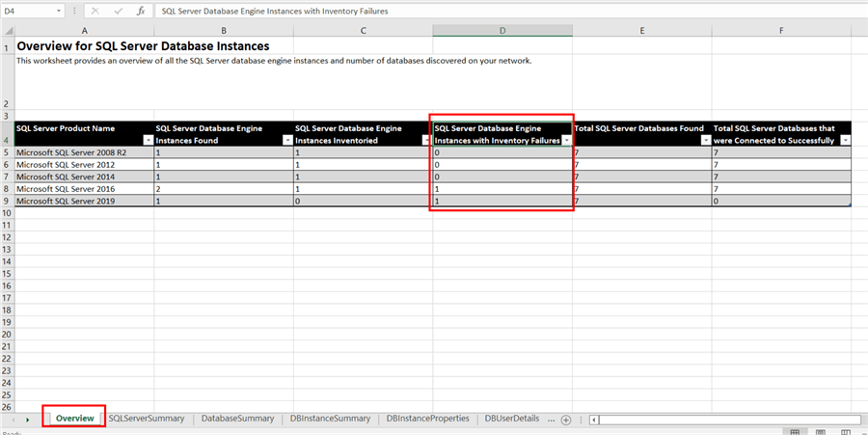This screenshot has height=435, width=868.
Task: Click cell 'Microsoft SQL Server 2008 R2'
Action: point(85,152)
